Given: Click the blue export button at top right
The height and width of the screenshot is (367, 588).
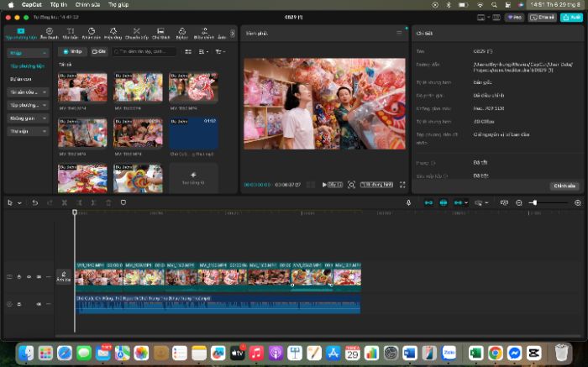Looking at the screenshot, I should click(x=571, y=18).
